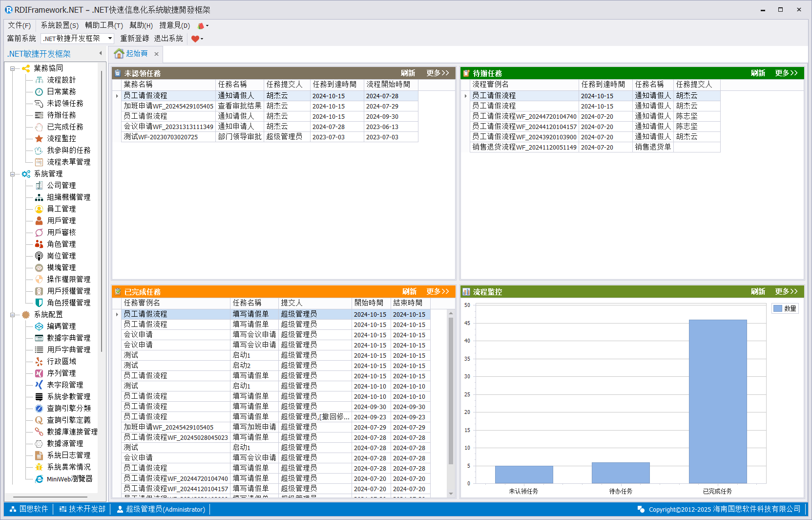Close the 起始頁 tab
Image resolution: width=812 pixels, height=520 pixels.
156,54
